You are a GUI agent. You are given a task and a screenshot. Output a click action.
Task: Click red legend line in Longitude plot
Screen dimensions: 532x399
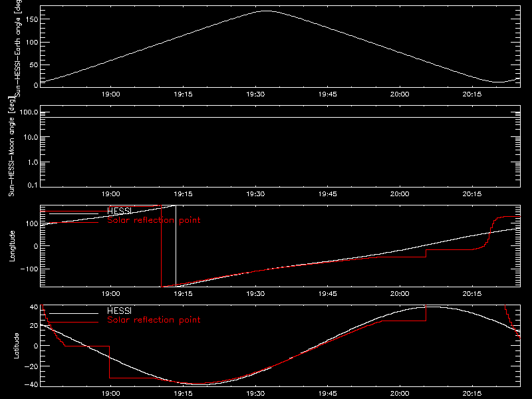click(74, 223)
